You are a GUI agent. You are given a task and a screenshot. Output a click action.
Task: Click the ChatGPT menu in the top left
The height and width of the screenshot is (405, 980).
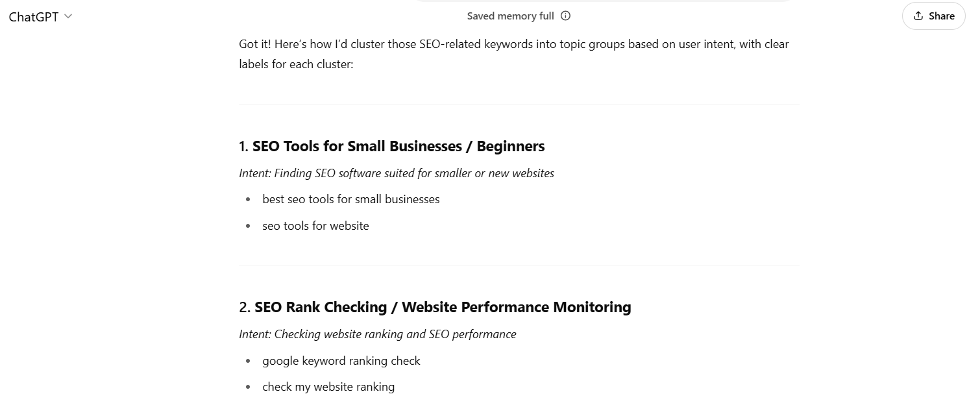(34, 16)
